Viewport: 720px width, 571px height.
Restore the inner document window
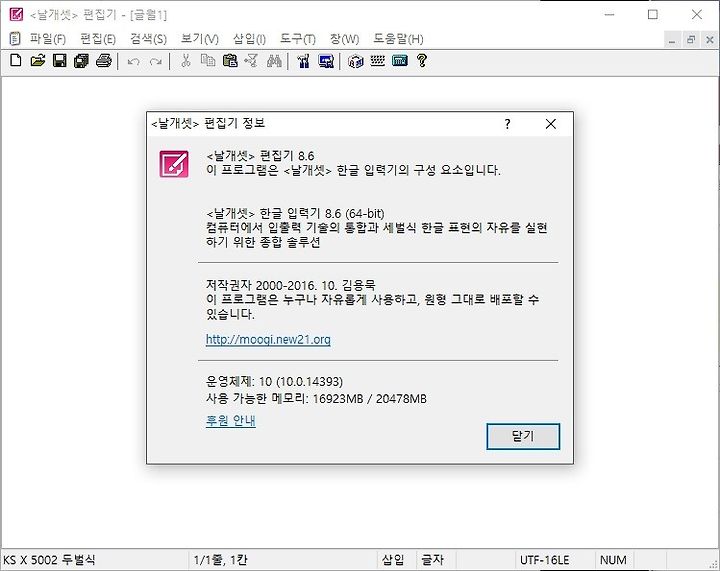[x=691, y=40]
